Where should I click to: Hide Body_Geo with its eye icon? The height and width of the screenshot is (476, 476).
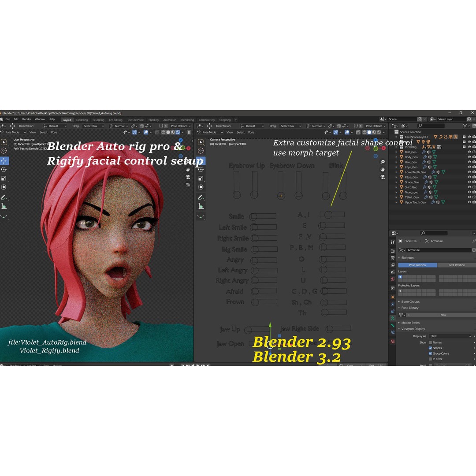click(x=469, y=157)
